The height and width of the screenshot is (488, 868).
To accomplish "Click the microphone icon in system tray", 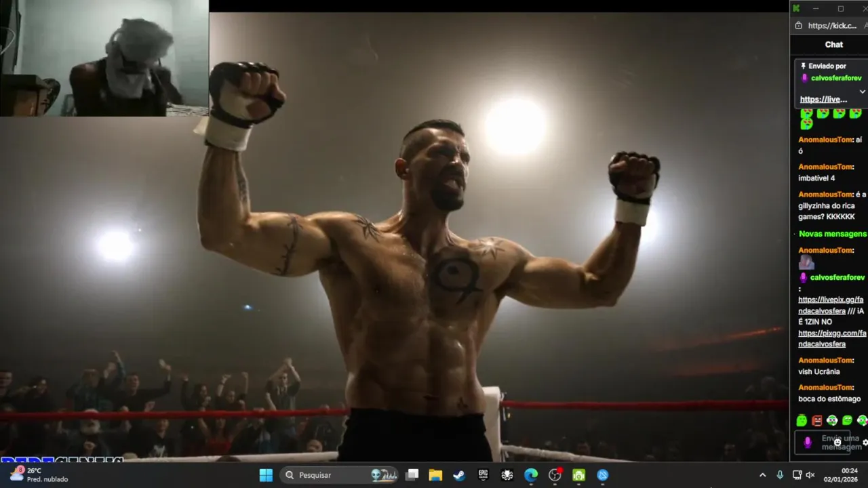I will [780, 475].
